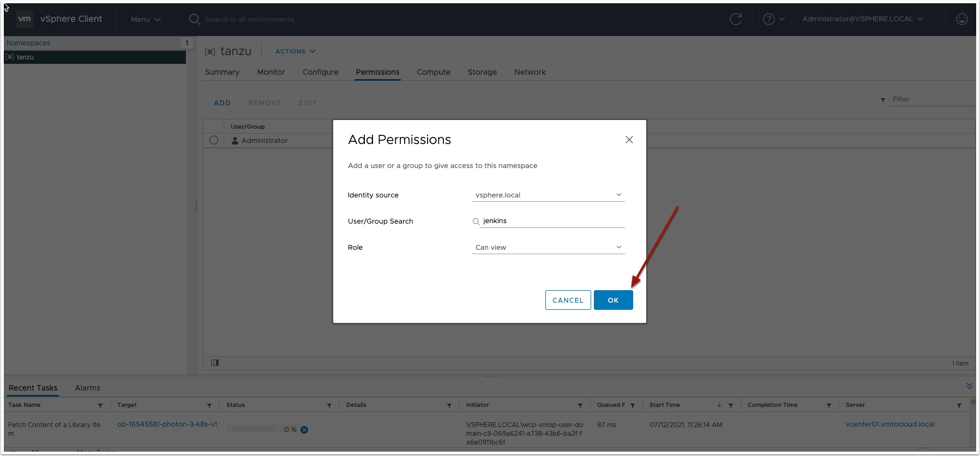Click the tanzu namespace icon in header
980x456 pixels.
pos(210,52)
